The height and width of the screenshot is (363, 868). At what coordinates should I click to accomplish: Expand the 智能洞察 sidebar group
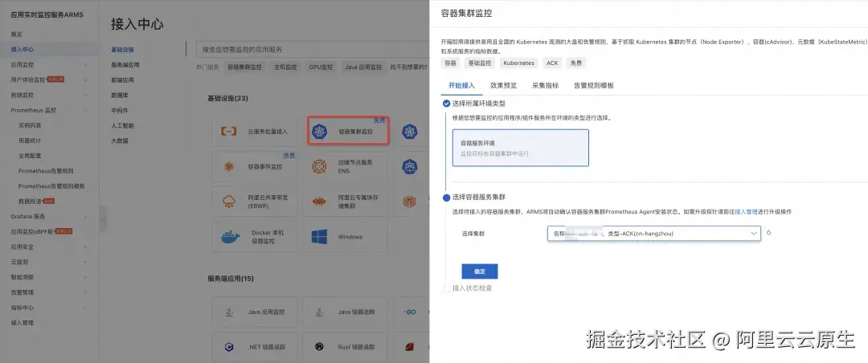(x=85, y=277)
